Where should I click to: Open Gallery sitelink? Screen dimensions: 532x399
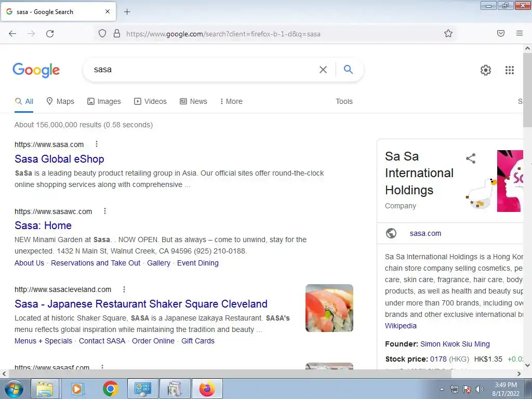click(158, 263)
